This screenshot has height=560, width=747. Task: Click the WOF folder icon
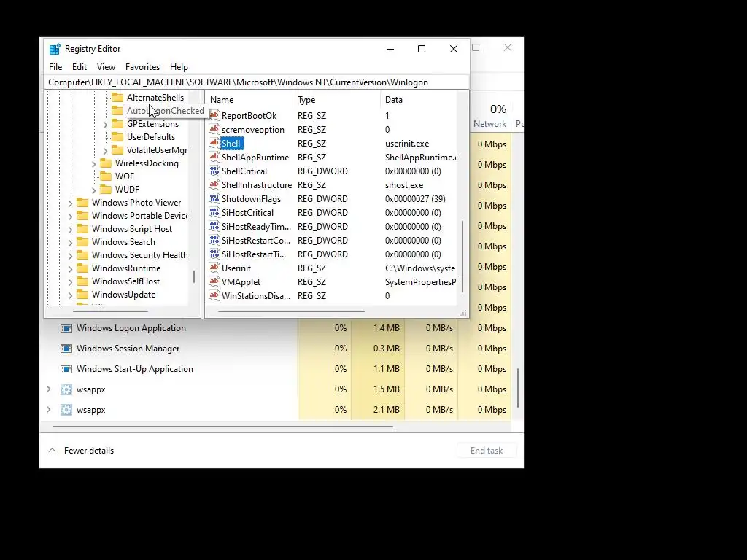click(x=106, y=176)
